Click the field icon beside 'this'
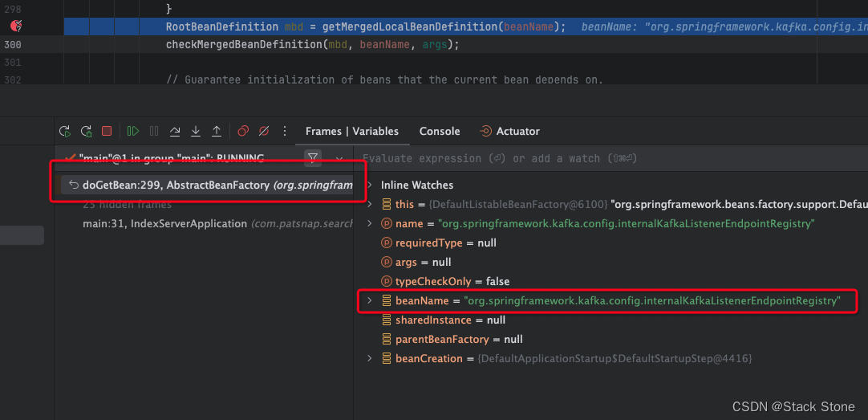The height and width of the screenshot is (420, 868). (x=387, y=205)
